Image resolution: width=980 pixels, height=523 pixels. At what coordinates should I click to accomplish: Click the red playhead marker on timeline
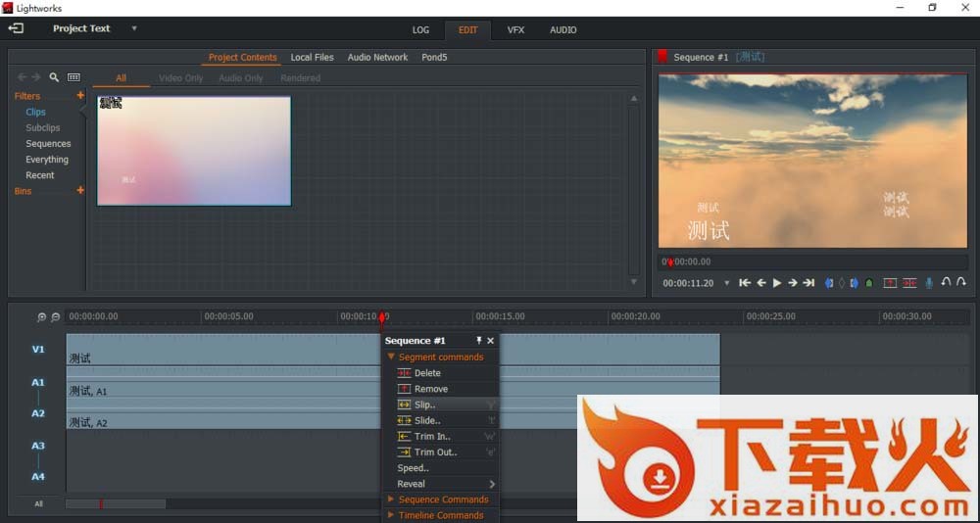382,317
